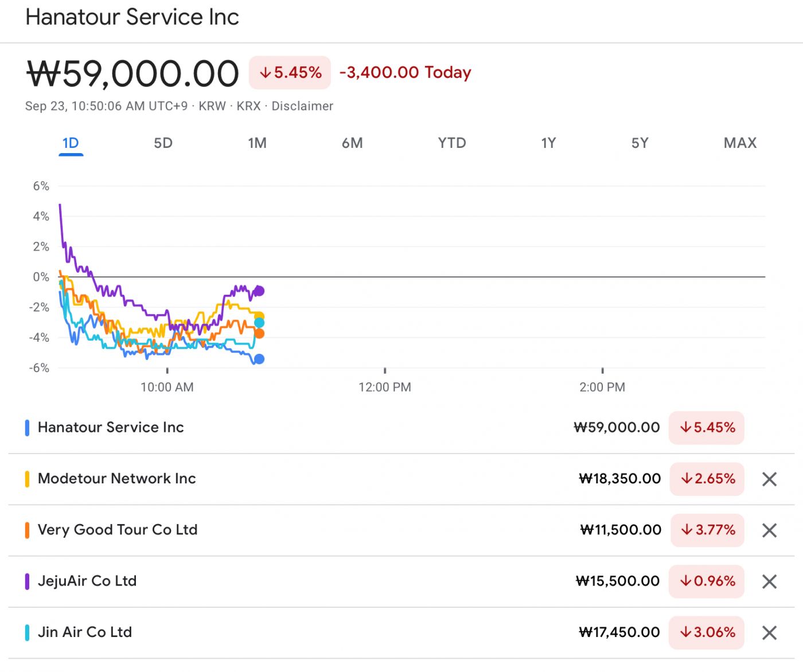The width and height of the screenshot is (803, 672).
Task: Show the MAX history range
Action: [740, 143]
